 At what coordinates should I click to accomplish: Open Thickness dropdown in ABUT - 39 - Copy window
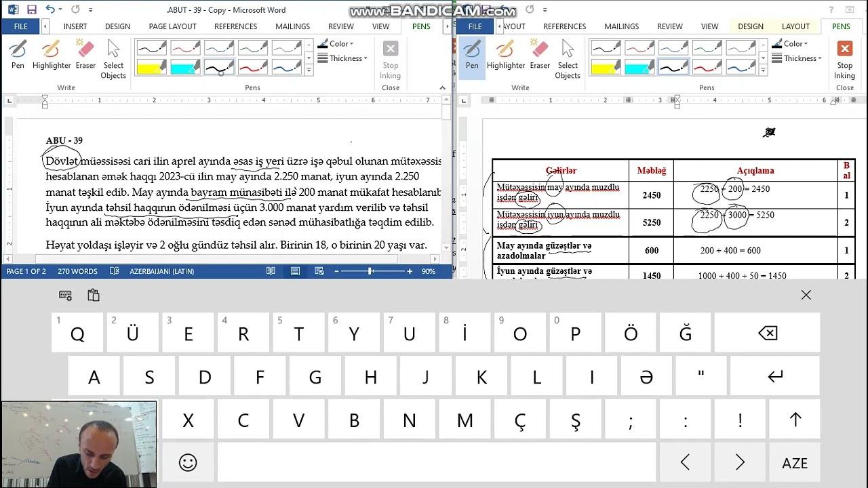pos(342,58)
